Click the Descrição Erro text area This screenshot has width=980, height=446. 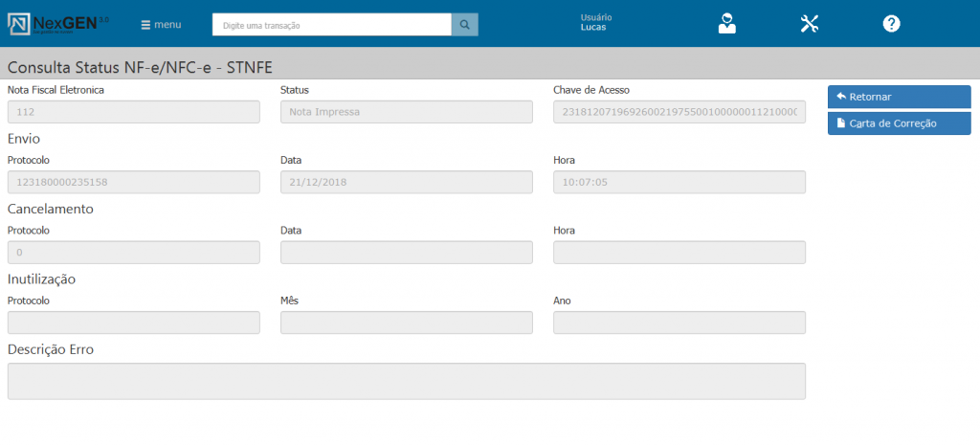tap(406, 381)
